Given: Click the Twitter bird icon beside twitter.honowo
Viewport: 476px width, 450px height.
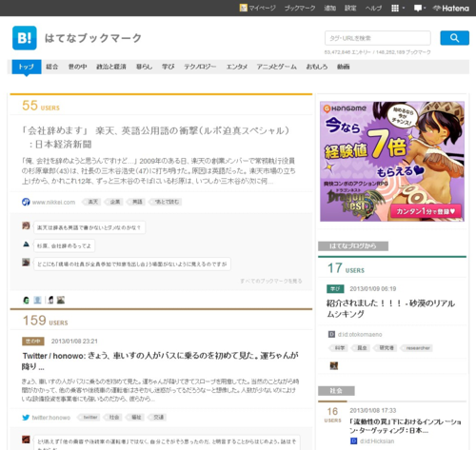Looking at the screenshot, I should click(26, 418).
